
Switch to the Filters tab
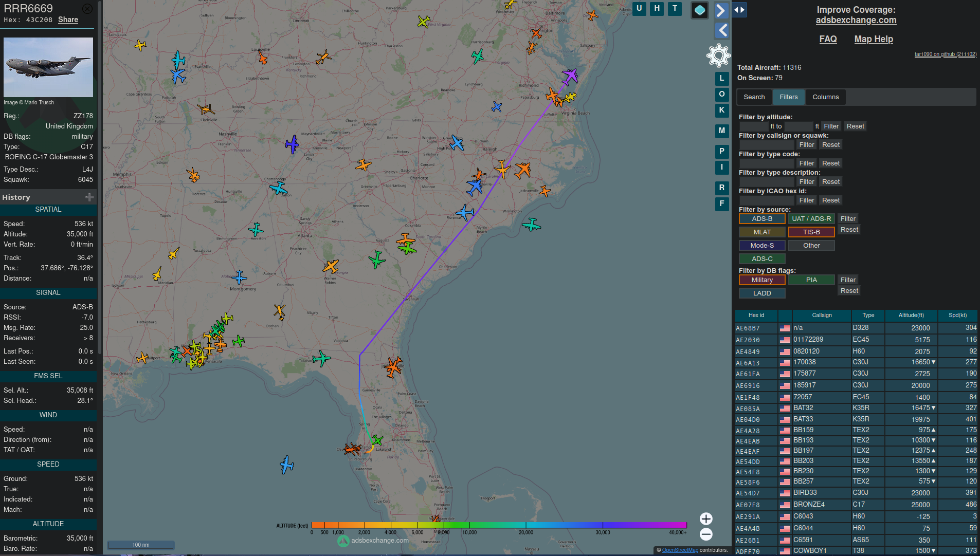788,97
